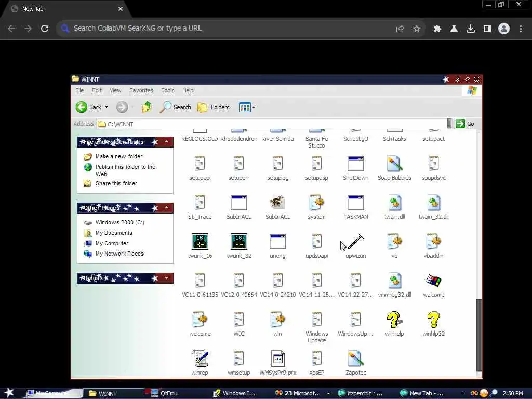532x399 pixels.
Task: Open the Edit menu
Action: [x=97, y=90]
